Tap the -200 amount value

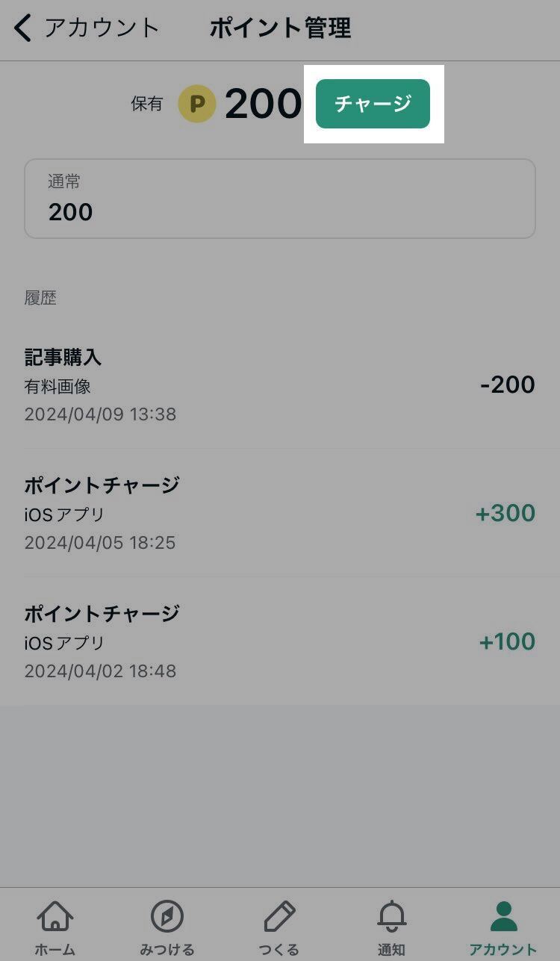pyautogui.click(x=508, y=385)
